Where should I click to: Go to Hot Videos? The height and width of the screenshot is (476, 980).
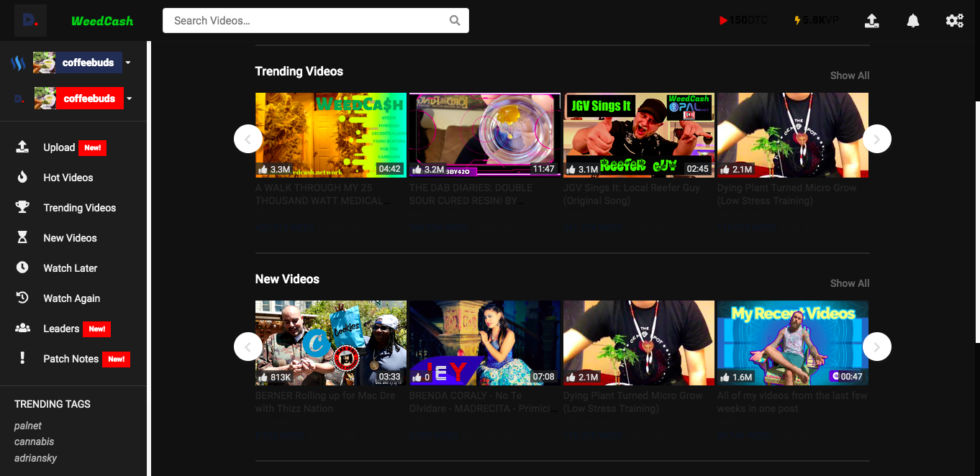coord(68,178)
